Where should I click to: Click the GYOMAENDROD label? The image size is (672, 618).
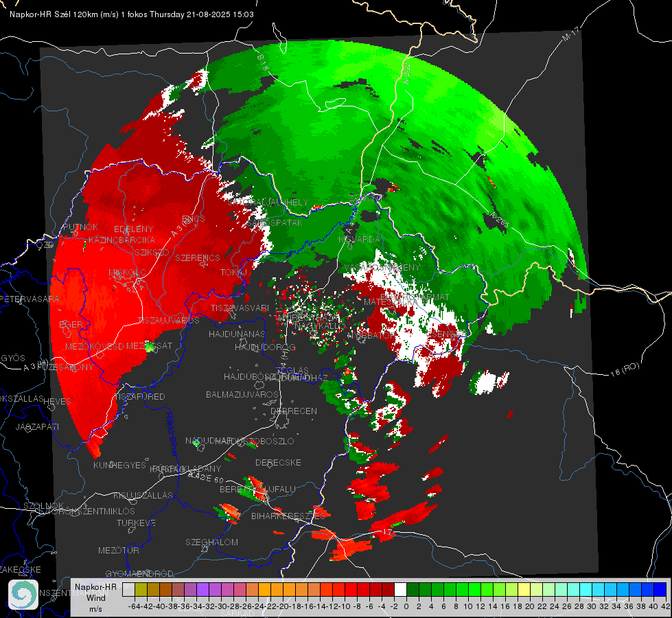point(139,574)
